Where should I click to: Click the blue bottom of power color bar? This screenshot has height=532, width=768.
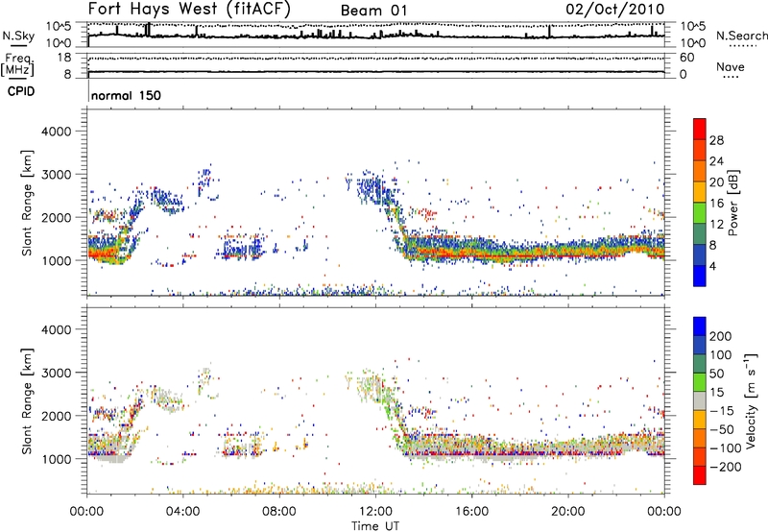point(700,276)
